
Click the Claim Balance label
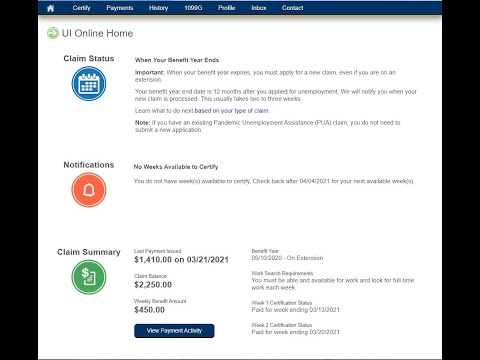pos(150,276)
